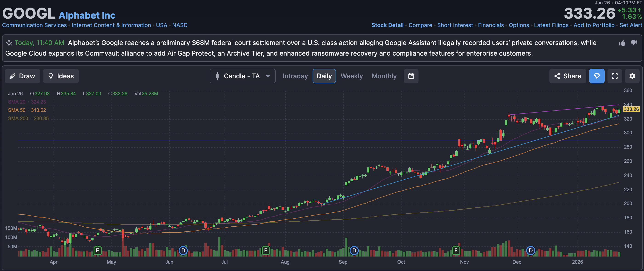This screenshot has height=271, width=644.
Task: Open the calendar date range icon
Action: click(411, 76)
